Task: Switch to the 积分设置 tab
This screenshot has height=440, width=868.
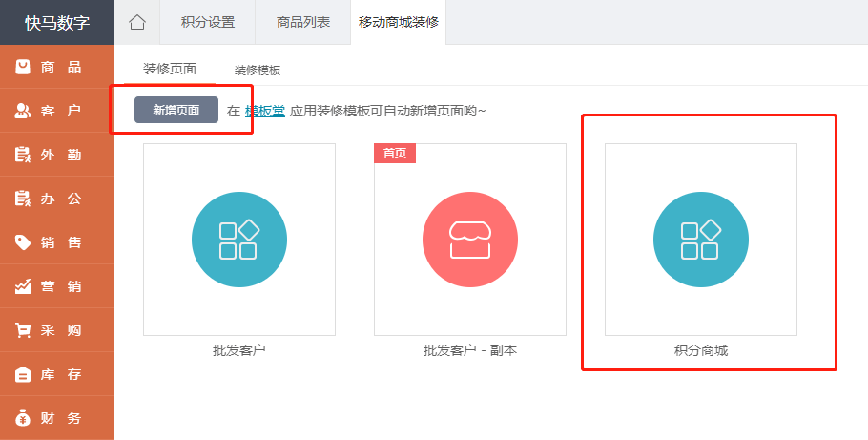Action: (x=208, y=22)
